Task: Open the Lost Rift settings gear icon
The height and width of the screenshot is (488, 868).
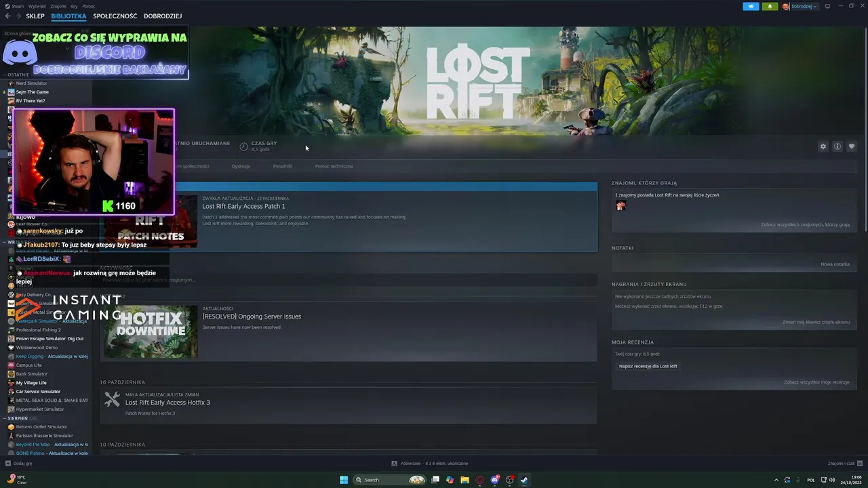Action: click(x=823, y=146)
